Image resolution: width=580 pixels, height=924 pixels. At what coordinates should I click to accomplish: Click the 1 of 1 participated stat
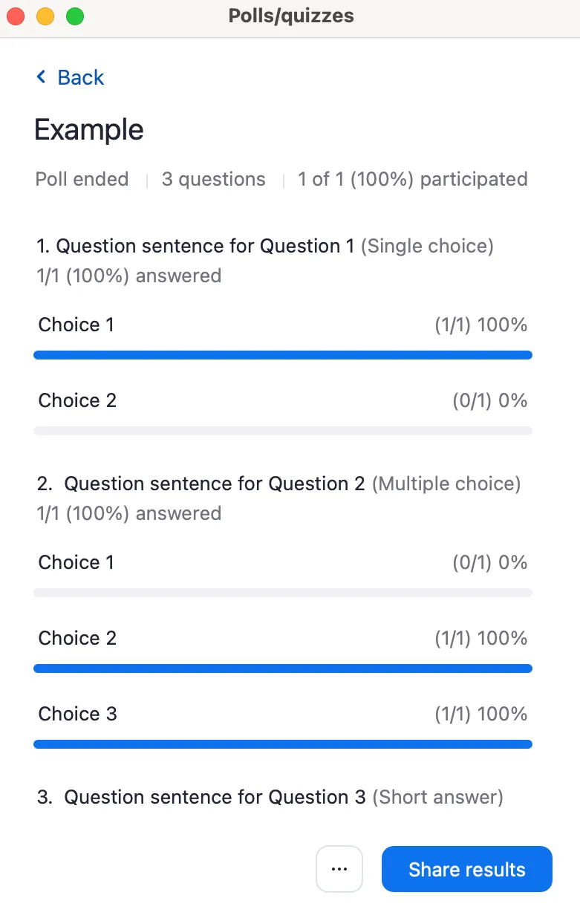pos(412,179)
